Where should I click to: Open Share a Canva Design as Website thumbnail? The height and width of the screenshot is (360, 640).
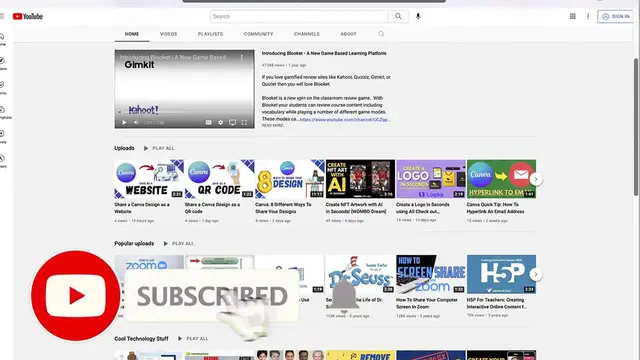click(149, 179)
